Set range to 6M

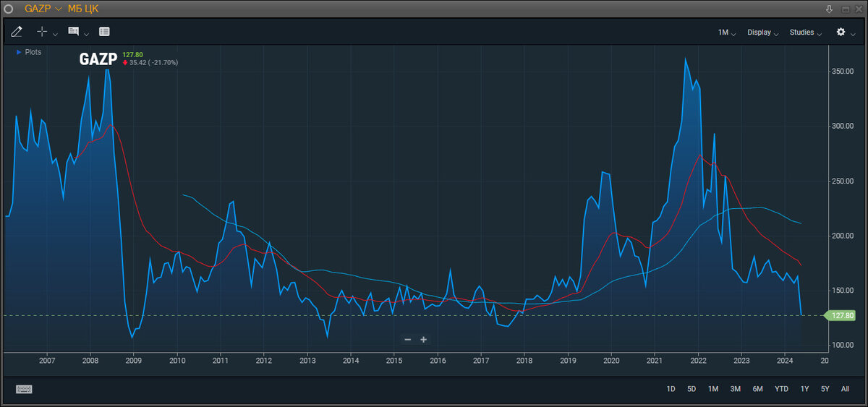tap(757, 389)
